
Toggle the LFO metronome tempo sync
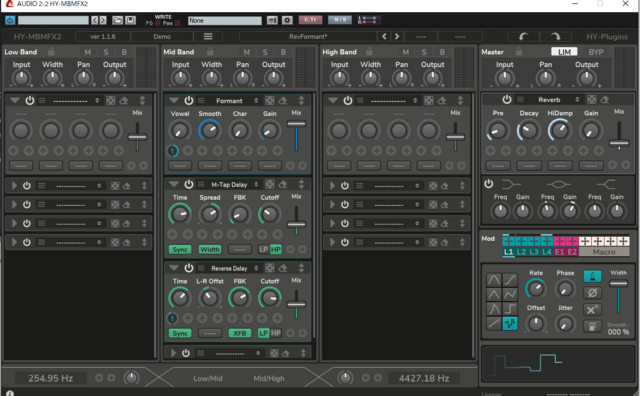click(x=592, y=276)
